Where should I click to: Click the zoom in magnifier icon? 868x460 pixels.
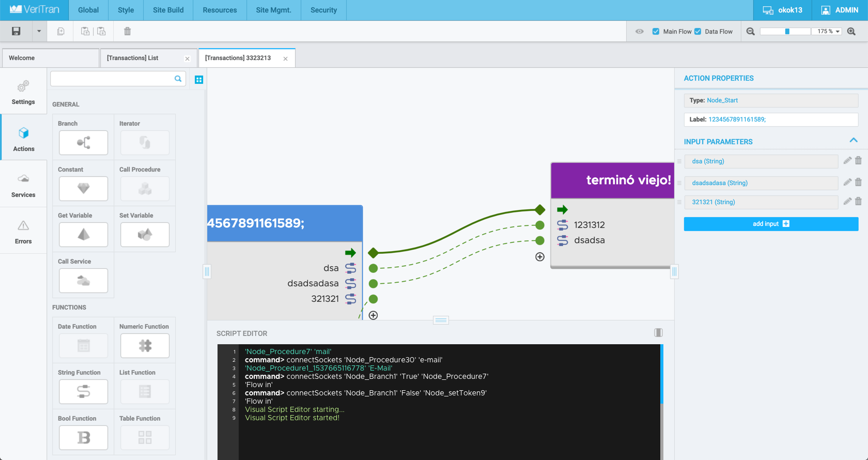click(x=851, y=32)
